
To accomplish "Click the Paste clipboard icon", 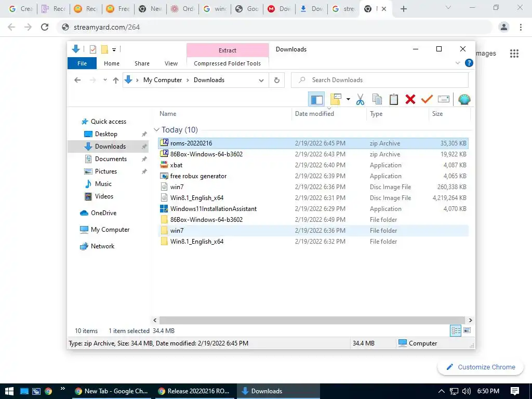I will point(394,99).
